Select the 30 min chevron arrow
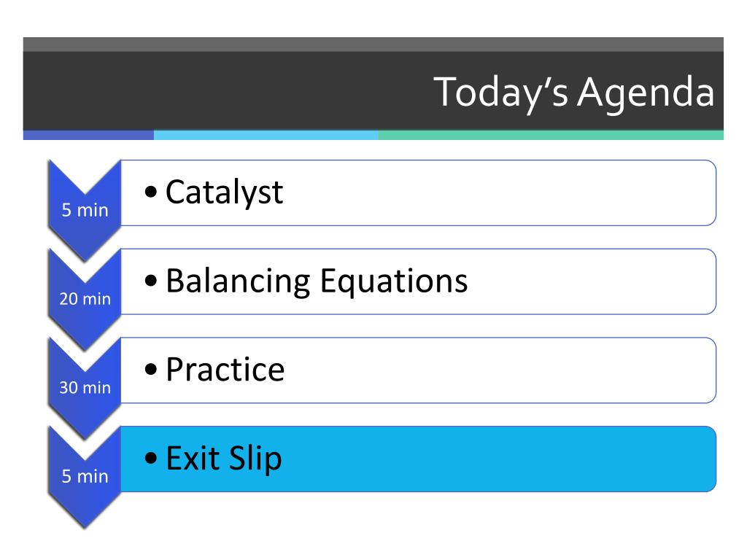Screen dimensions: 747x560 pos(85,387)
